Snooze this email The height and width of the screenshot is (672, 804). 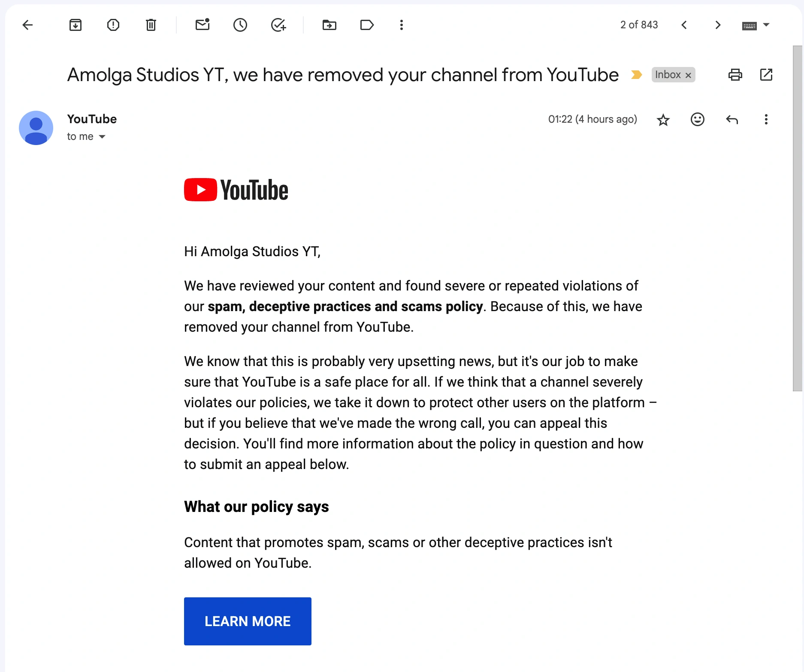tap(240, 25)
